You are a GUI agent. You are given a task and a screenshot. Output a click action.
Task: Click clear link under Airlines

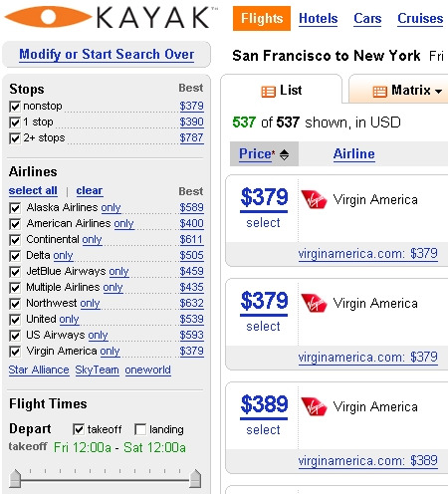click(90, 190)
